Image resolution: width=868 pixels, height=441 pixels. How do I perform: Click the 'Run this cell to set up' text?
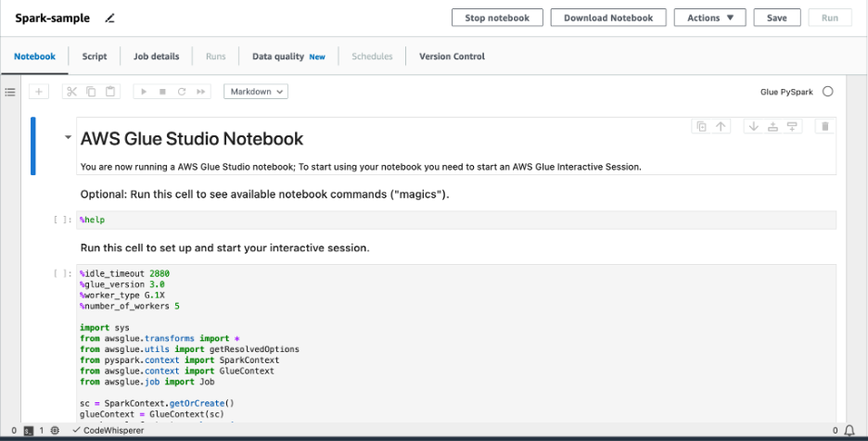coord(224,248)
